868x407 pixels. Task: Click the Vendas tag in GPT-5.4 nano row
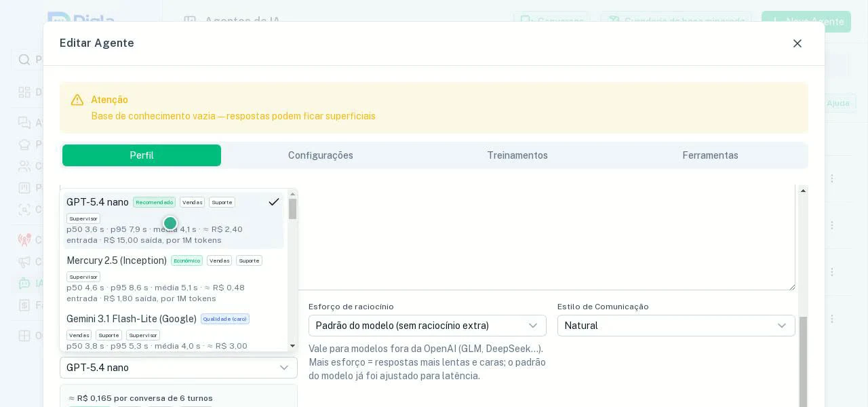pos(192,202)
